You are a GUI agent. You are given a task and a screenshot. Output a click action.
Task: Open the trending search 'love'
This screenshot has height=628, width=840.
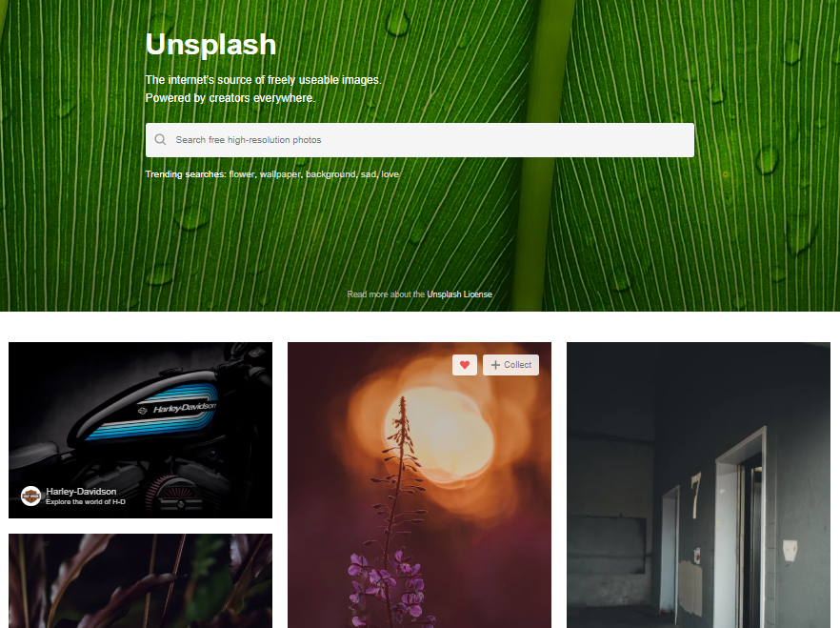[x=390, y=174]
